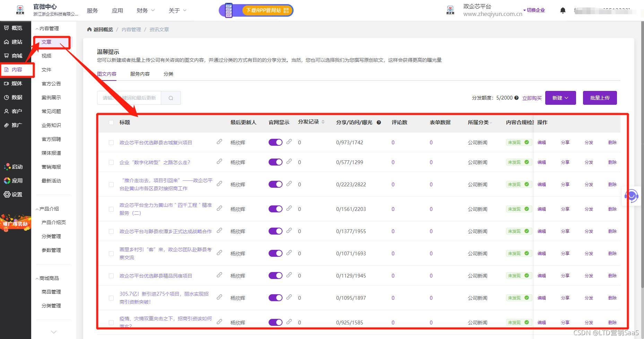The image size is (644, 339).
Task: Open 推广 in the dark sidebar
Action: 13,125
